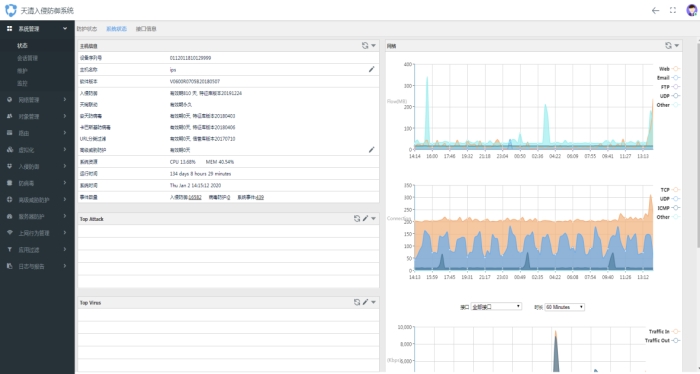Click the 'CPU 13.68%' resource value

[183, 162]
